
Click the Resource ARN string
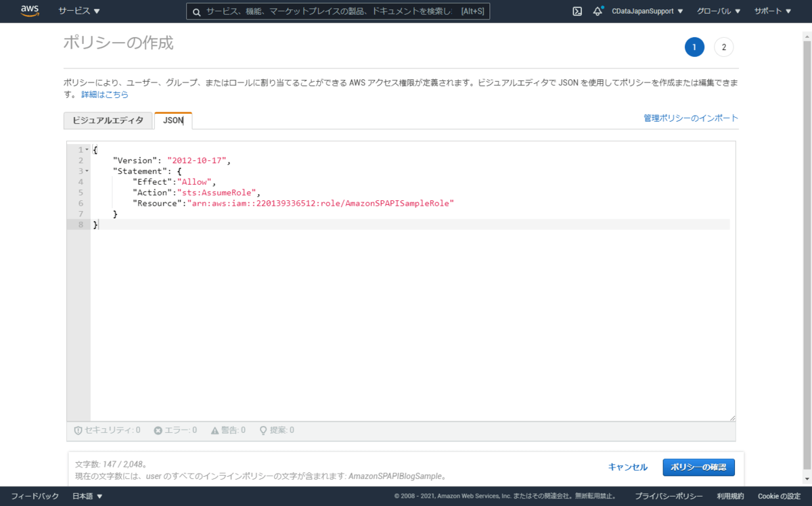320,203
